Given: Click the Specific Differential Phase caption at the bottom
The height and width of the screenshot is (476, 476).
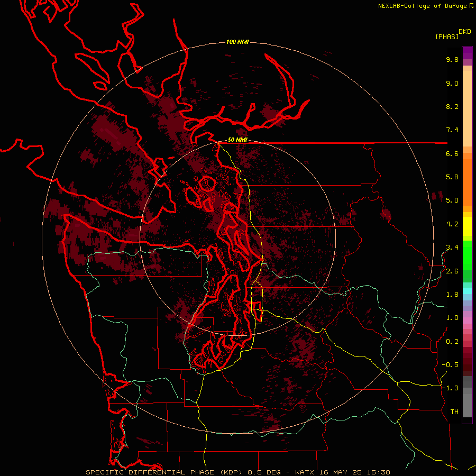Looking at the screenshot, I should tap(238, 472).
